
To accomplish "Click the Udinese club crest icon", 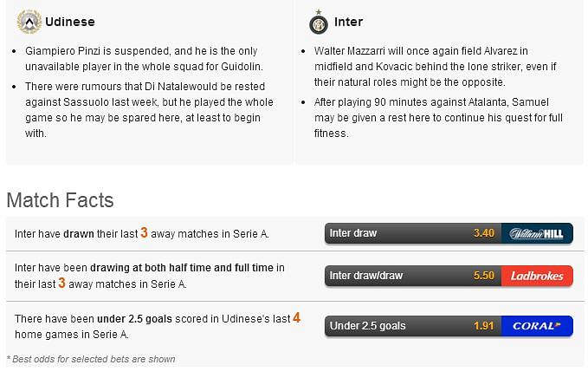I will (x=29, y=22).
